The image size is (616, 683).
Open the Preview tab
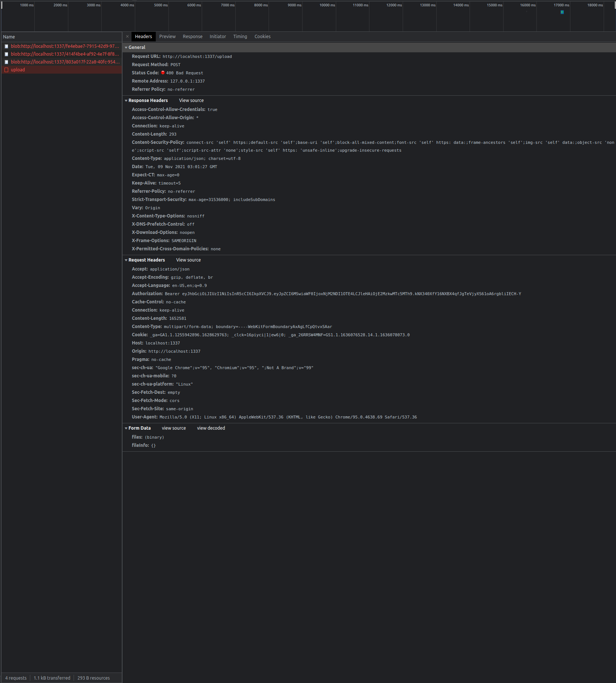point(167,37)
